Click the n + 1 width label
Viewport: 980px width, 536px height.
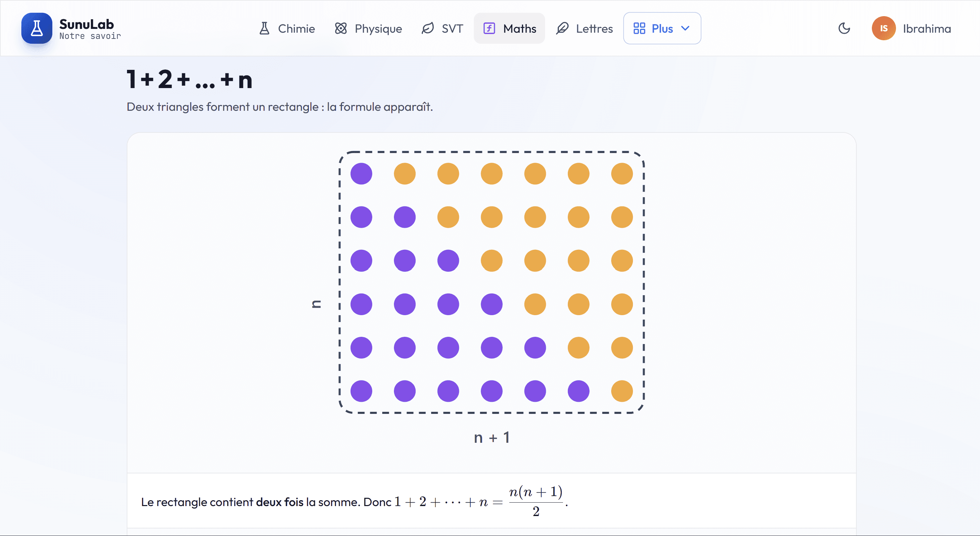point(491,438)
